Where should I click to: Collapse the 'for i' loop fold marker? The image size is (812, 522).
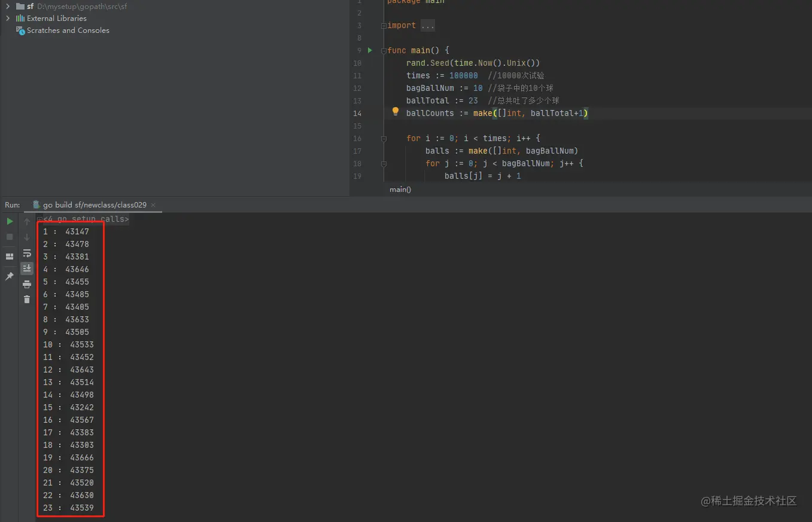(384, 138)
